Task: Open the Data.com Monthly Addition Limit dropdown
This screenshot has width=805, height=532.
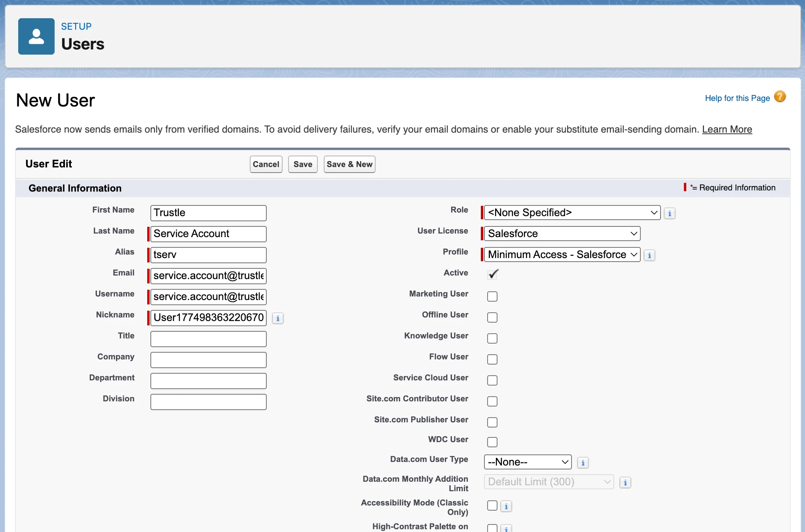Action: pos(549,482)
